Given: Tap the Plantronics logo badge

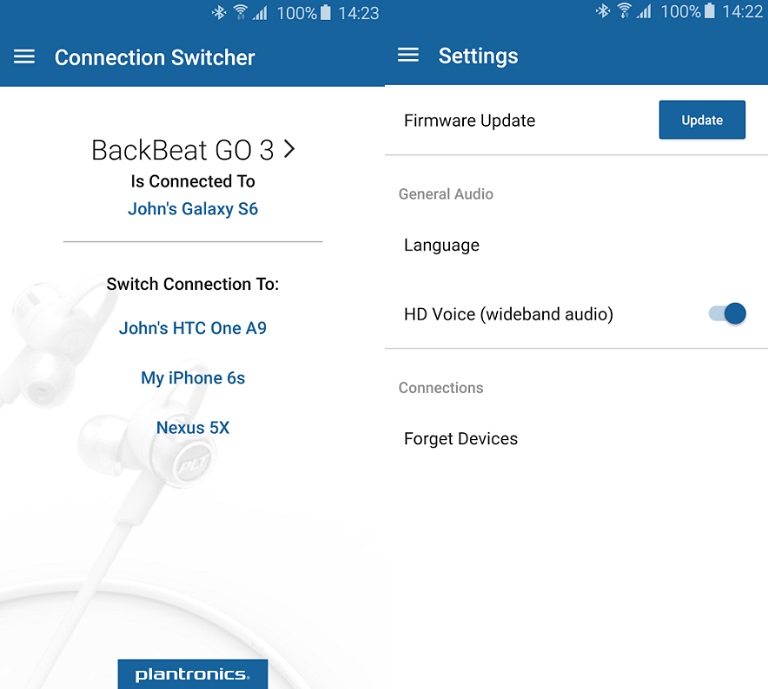Looking at the screenshot, I should click(192, 674).
